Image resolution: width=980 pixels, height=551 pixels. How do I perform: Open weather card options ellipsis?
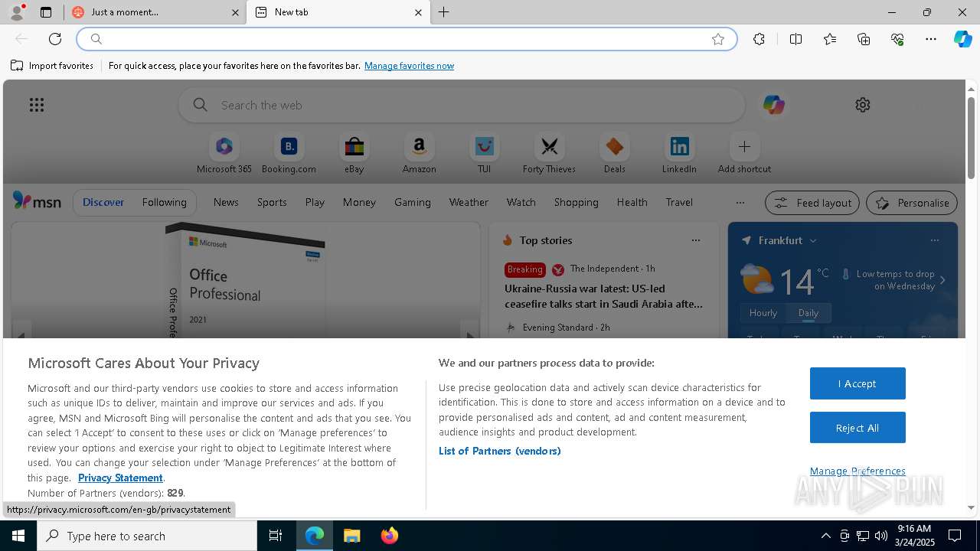tap(934, 240)
